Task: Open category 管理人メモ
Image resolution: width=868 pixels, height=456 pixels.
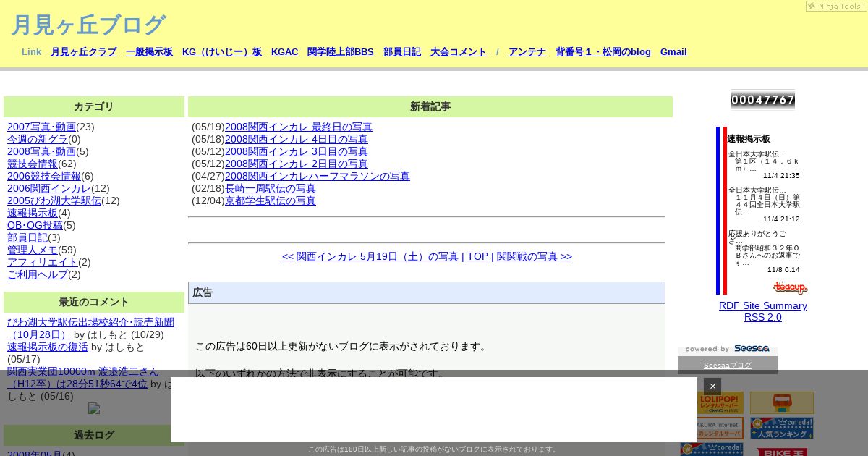Action: coord(33,250)
